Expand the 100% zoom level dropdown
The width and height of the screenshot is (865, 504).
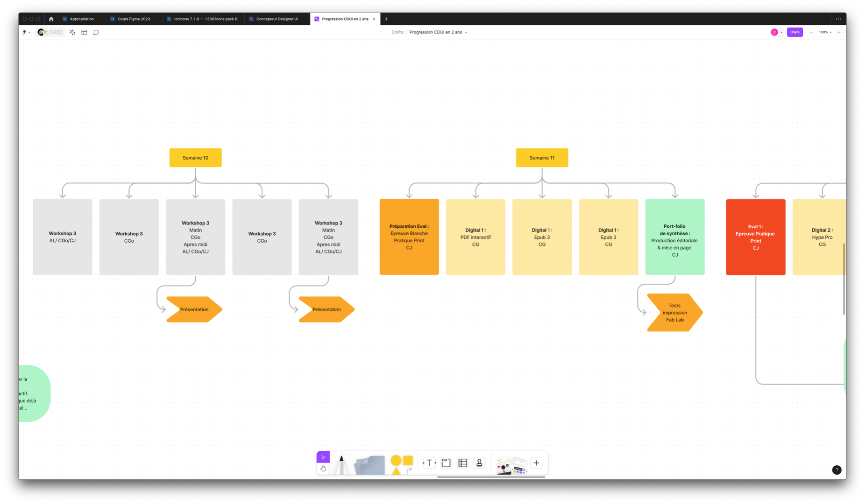[825, 32]
